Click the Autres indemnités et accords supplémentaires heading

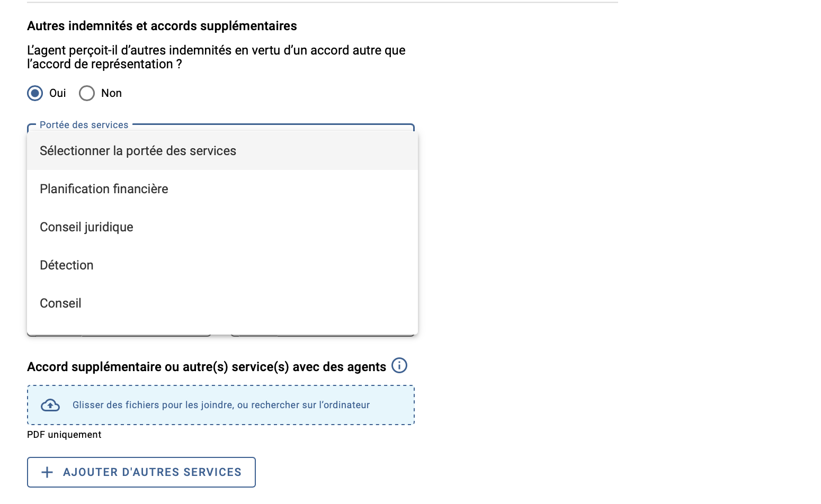[x=162, y=26]
